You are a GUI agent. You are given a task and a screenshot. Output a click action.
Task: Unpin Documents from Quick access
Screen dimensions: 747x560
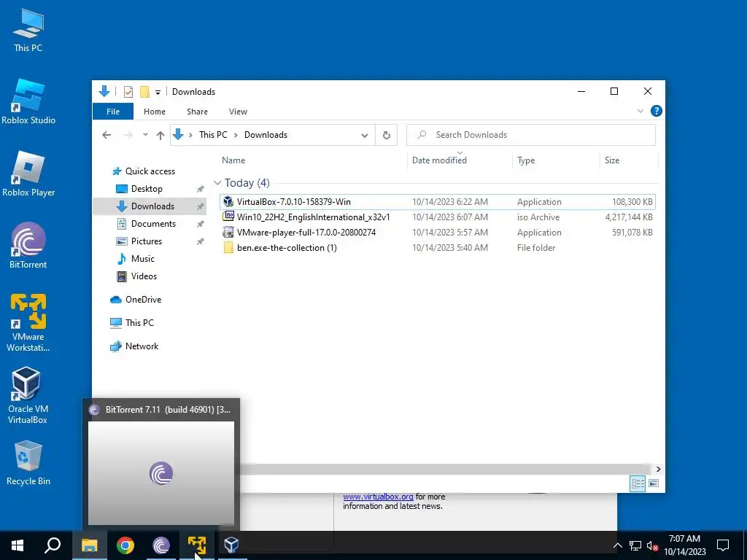(201, 224)
